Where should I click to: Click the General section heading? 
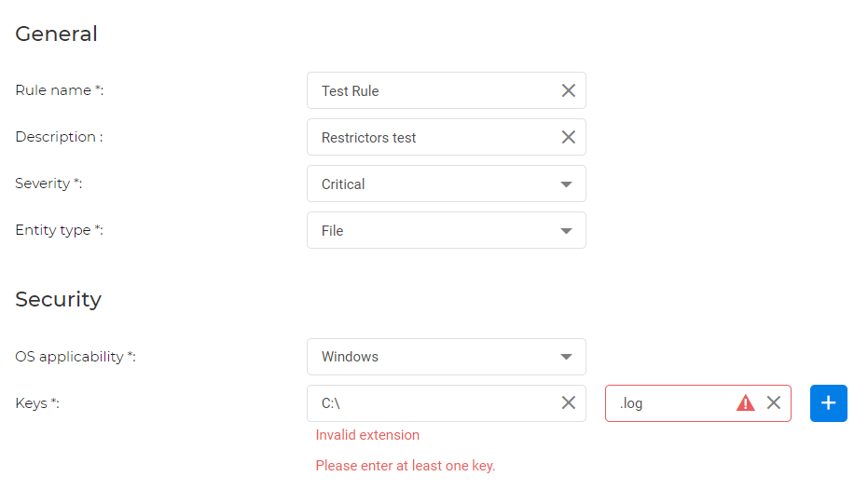coord(56,34)
